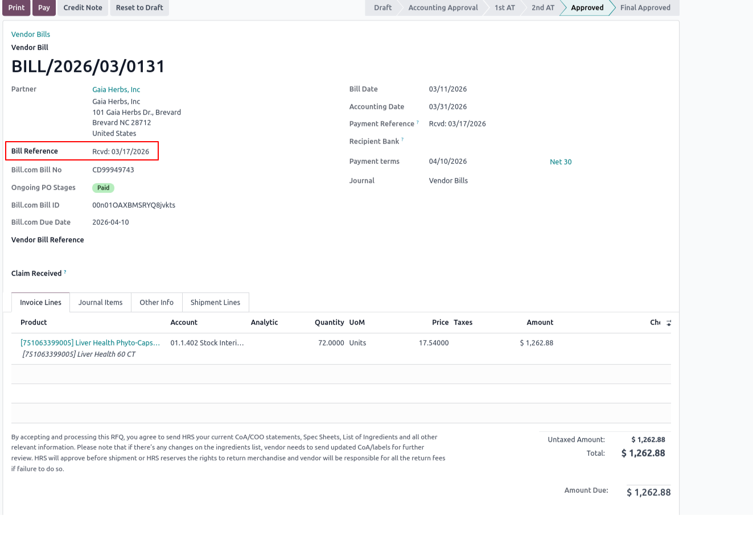Image resolution: width=753 pixels, height=560 pixels.
Task: Open the Gaia Herbs, Inc partner link
Action: tap(116, 89)
